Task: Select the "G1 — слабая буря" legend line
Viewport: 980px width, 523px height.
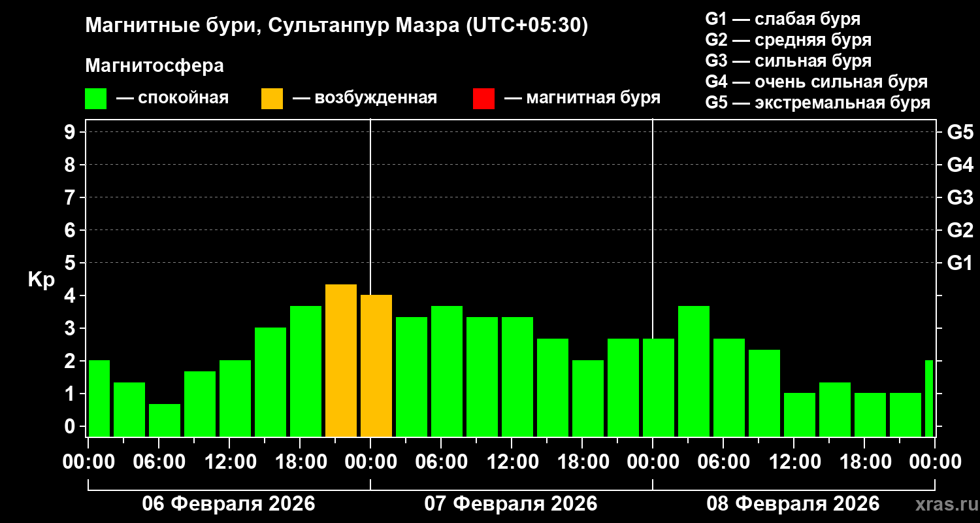Action: (783, 19)
